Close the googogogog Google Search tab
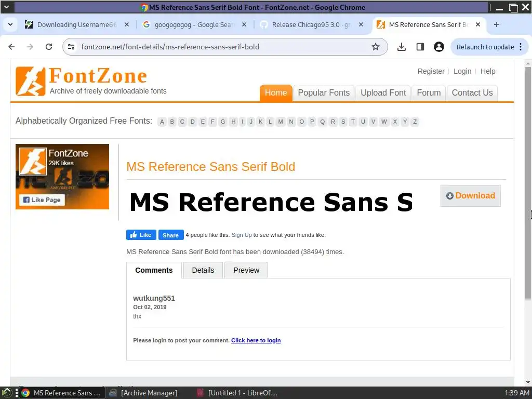Screen dimensions: 532x399 point(244,24)
